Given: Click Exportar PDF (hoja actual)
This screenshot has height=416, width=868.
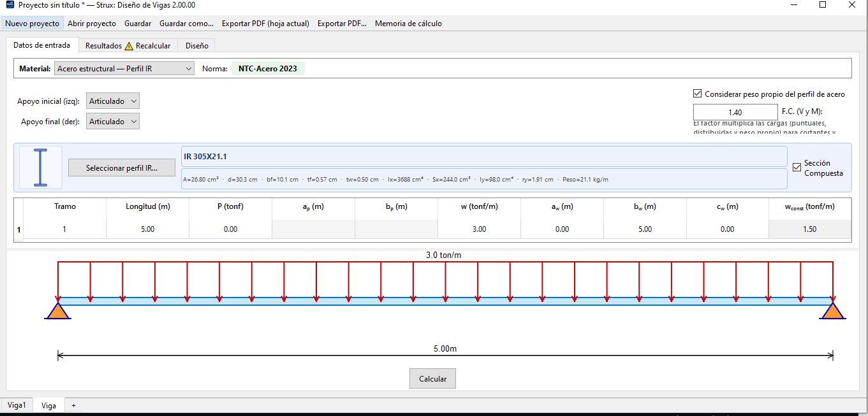Looking at the screenshot, I should tap(265, 24).
